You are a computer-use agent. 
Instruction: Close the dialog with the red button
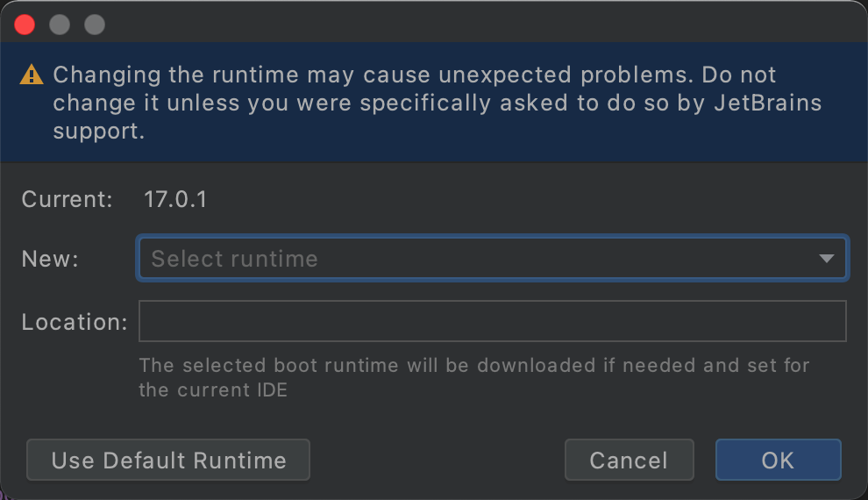tap(25, 25)
